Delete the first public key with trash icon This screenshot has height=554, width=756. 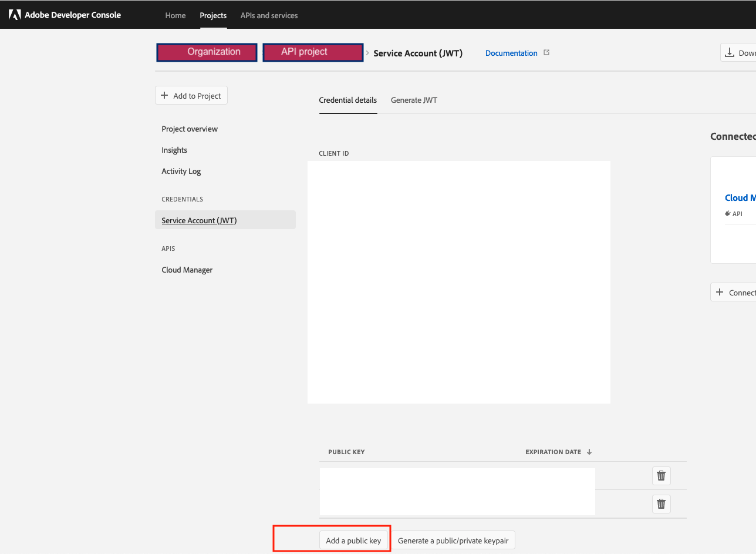tap(661, 475)
